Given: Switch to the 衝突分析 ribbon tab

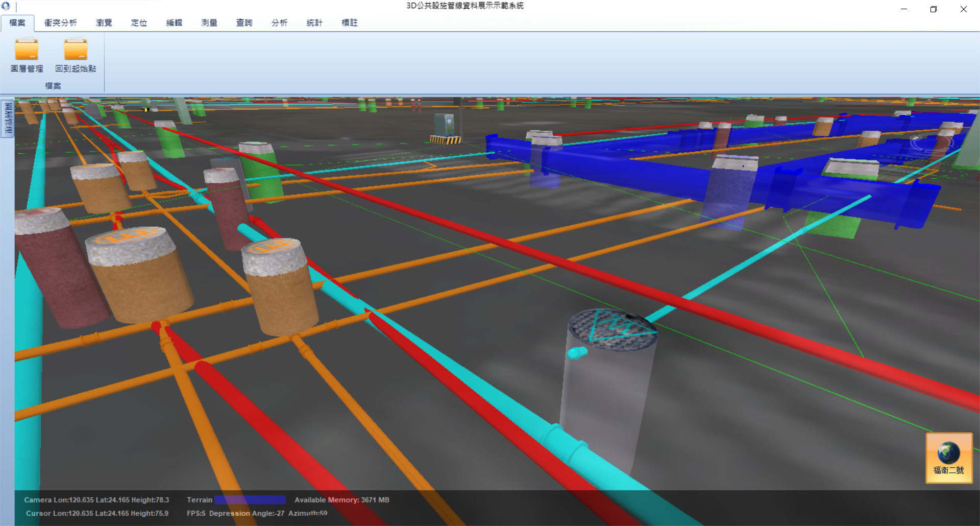Looking at the screenshot, I should click(x=60, y=23).
